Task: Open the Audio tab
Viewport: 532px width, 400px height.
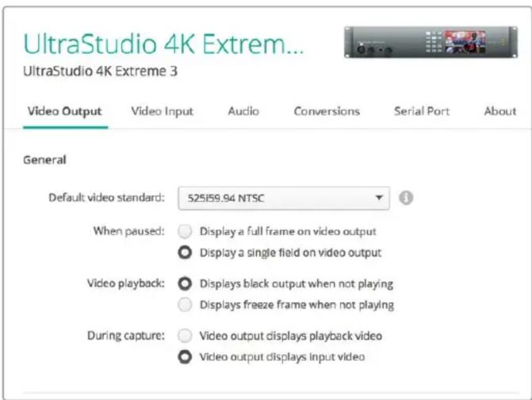Action: tap(243, 111)
